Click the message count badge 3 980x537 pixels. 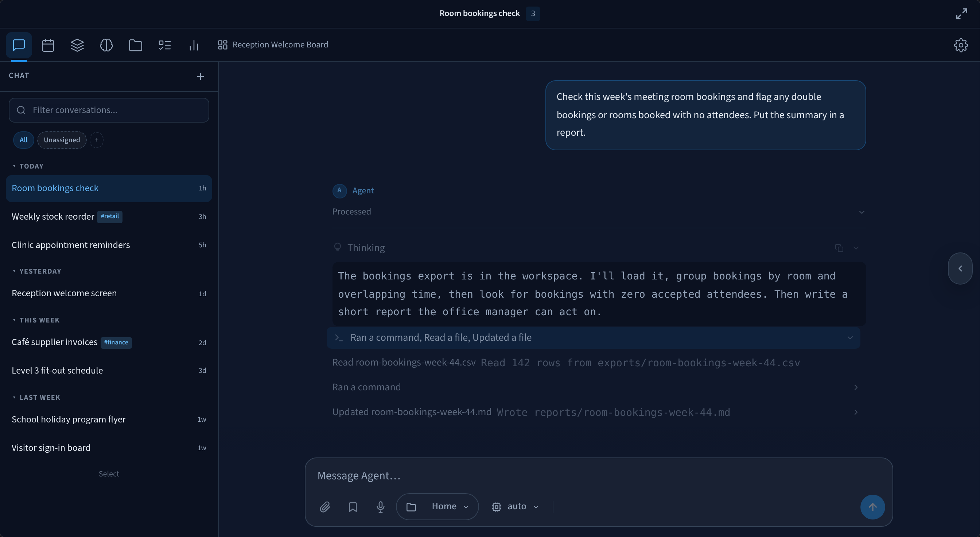pos(533,14)
